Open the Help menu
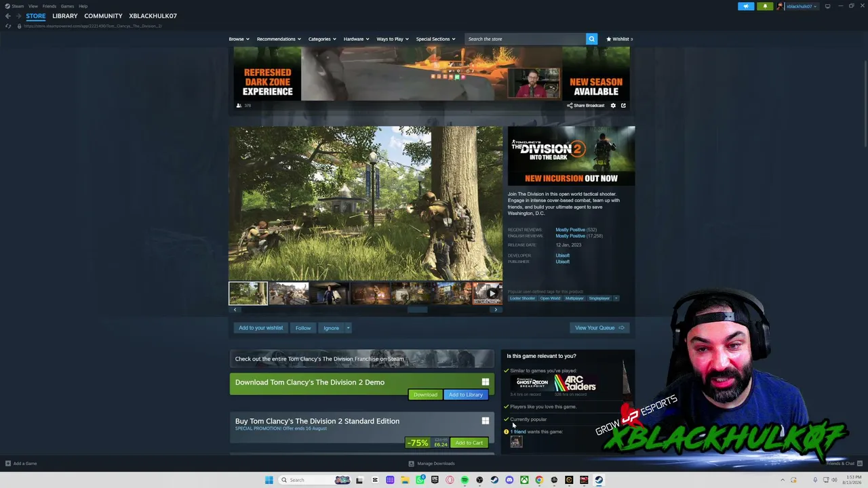The width and height of the screenshot is (868, 488). coord(83,6)
